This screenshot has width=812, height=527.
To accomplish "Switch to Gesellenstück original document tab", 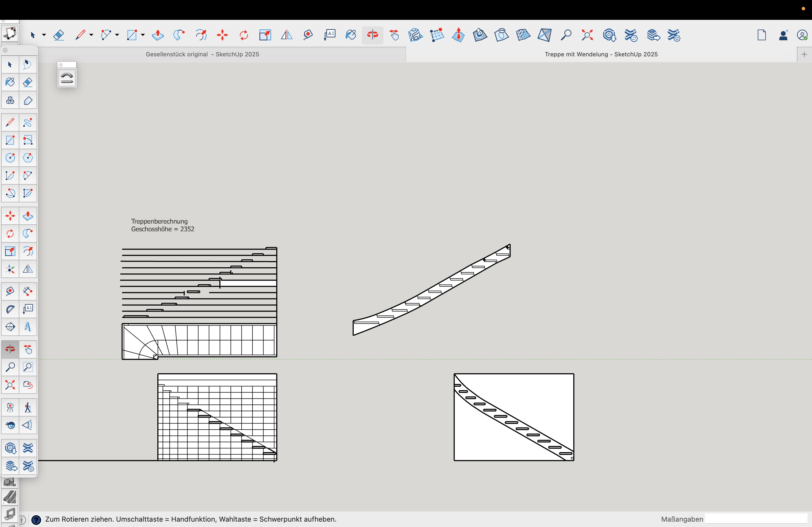I will point(202,54).
